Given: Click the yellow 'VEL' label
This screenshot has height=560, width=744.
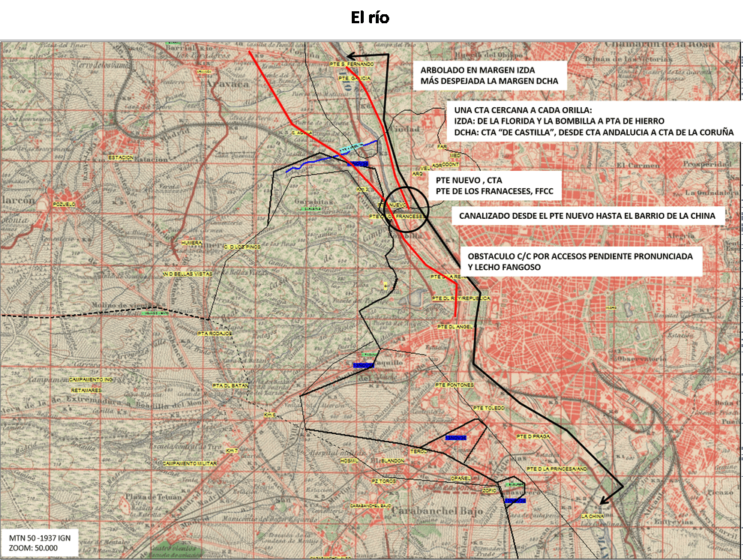Looking at the screenshot, I should click(x=425, y=168).
